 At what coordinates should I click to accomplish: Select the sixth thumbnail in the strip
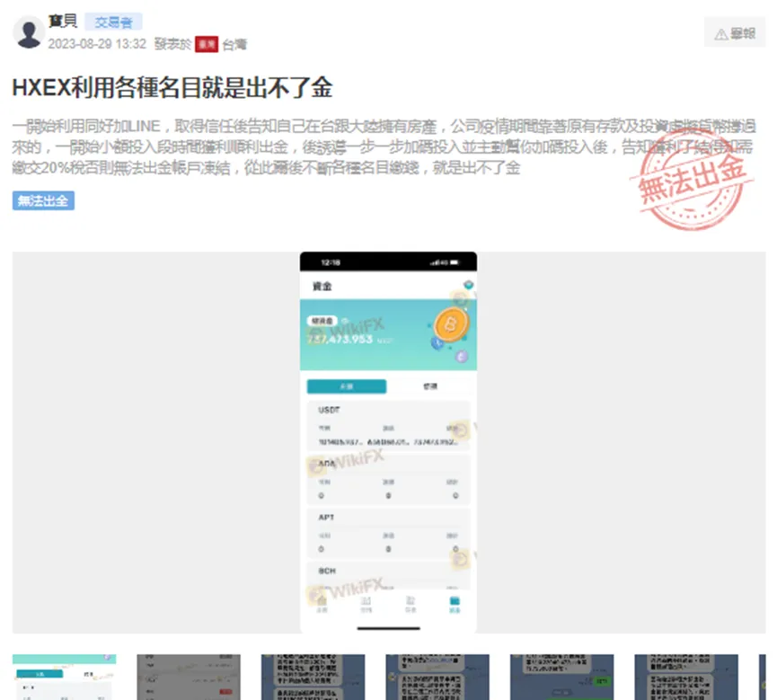click(686, 677)
